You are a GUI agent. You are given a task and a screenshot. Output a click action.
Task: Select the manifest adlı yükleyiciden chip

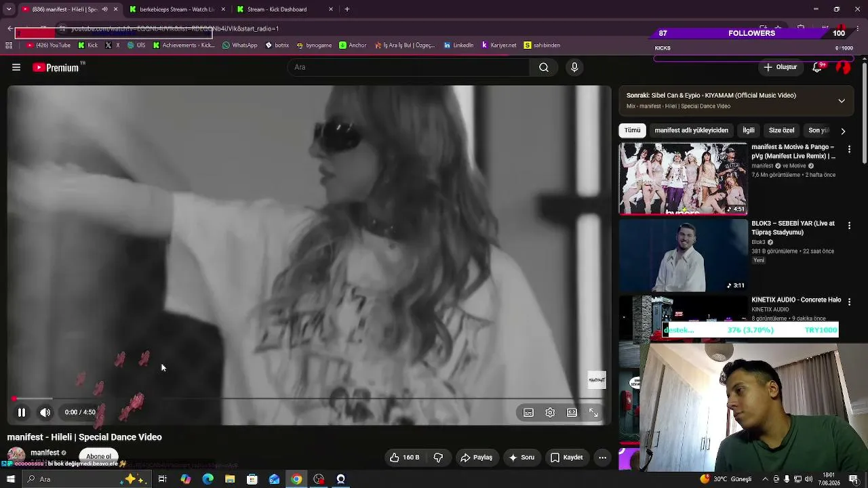(x=692, y=130)
